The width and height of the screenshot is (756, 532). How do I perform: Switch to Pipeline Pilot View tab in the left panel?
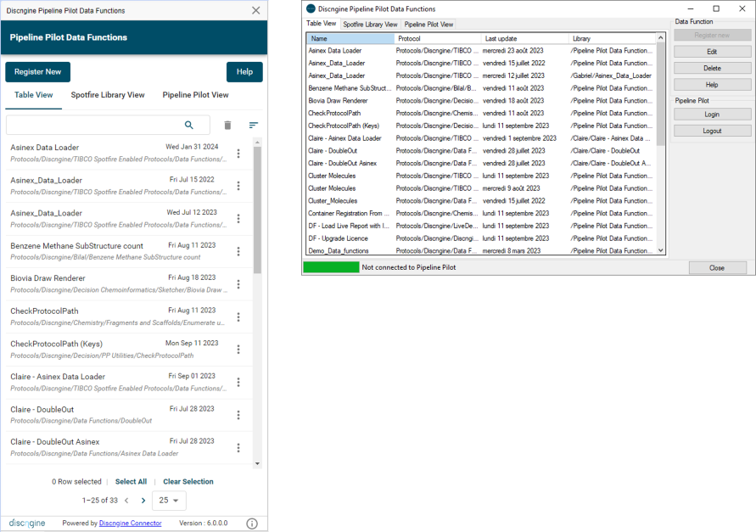coord(195,95)
